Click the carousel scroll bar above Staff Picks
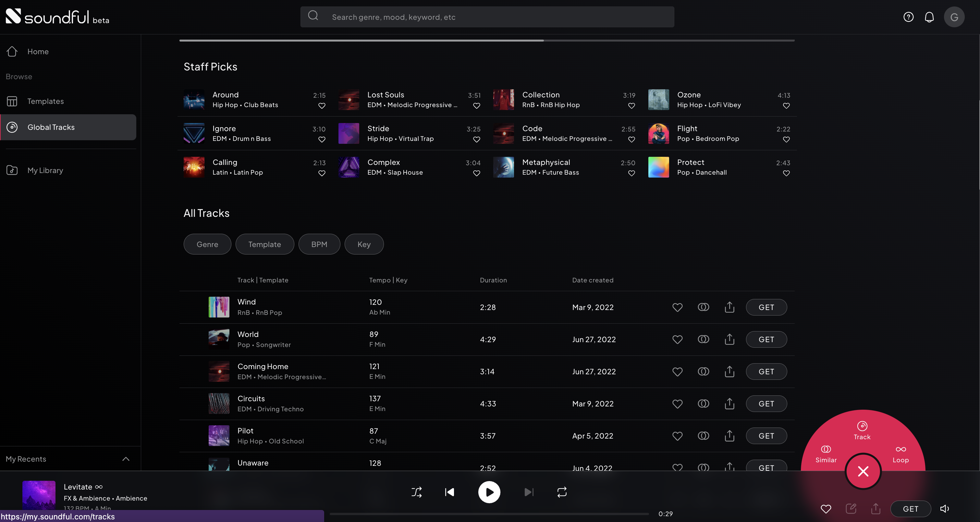The width and height of the screenshot is (980, 522). coord(487,40)
